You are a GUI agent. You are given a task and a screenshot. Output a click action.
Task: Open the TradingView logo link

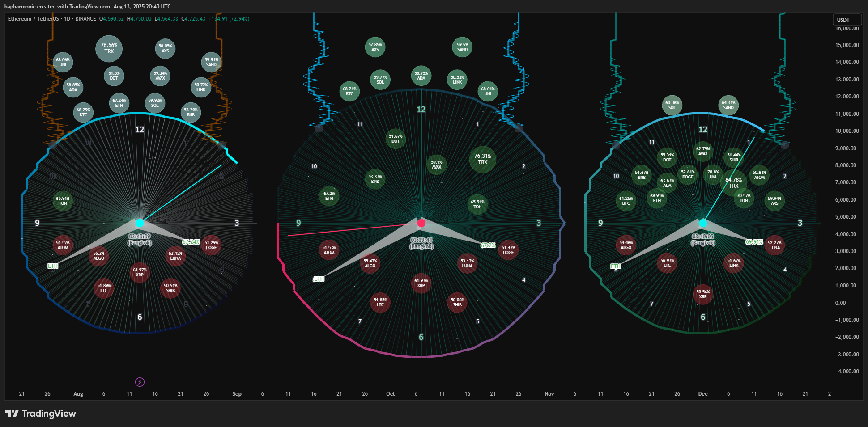point(41,414)
